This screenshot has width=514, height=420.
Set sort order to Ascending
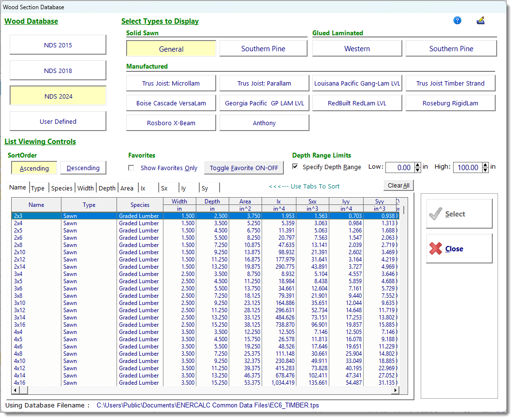click(34, 168)
